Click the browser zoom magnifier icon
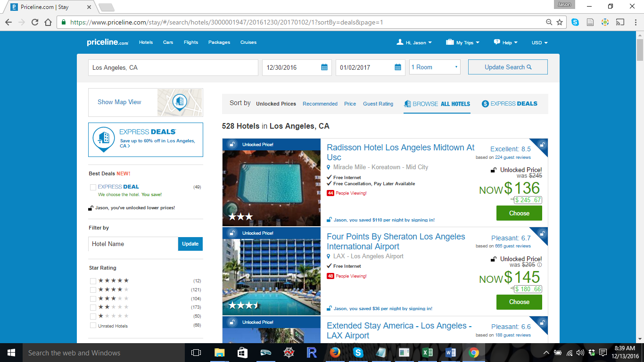The width and height of the screenshot is (644, 362). (x=549, y=22)
